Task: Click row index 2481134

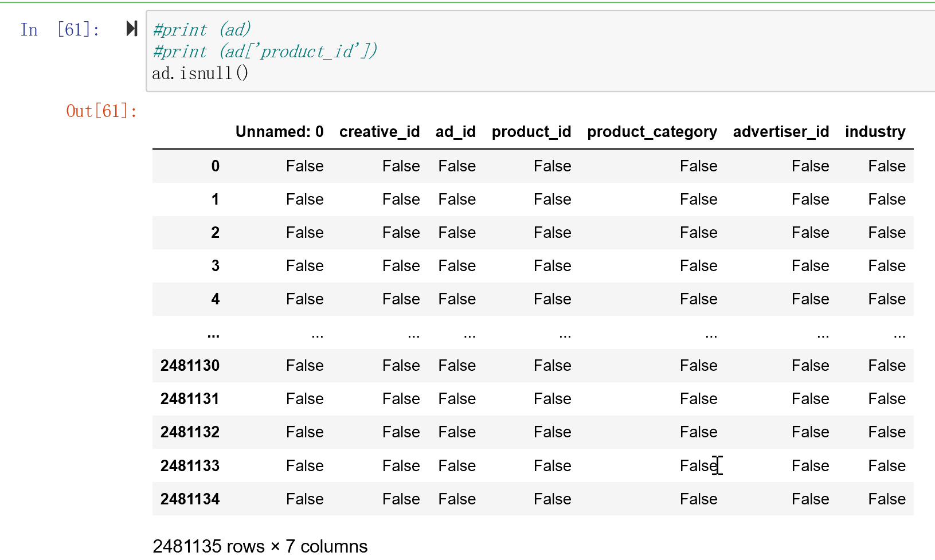Action: [190, 499]
